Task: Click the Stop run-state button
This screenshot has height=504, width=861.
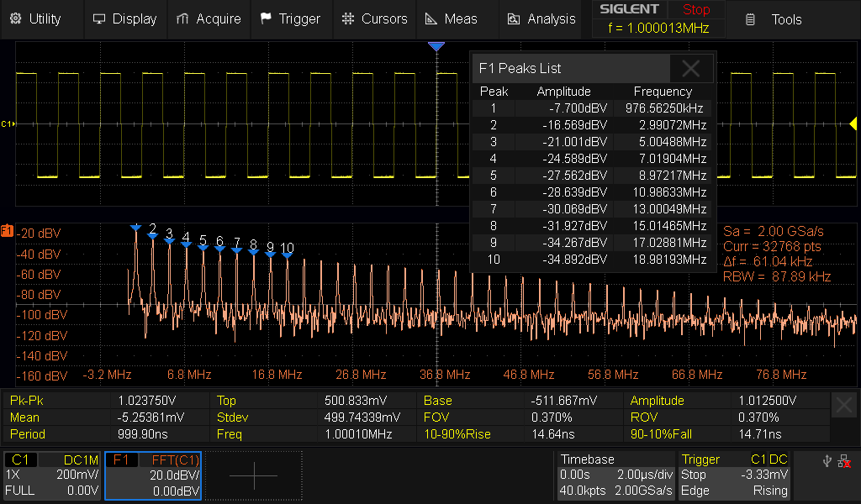Action: click(695, 10)
